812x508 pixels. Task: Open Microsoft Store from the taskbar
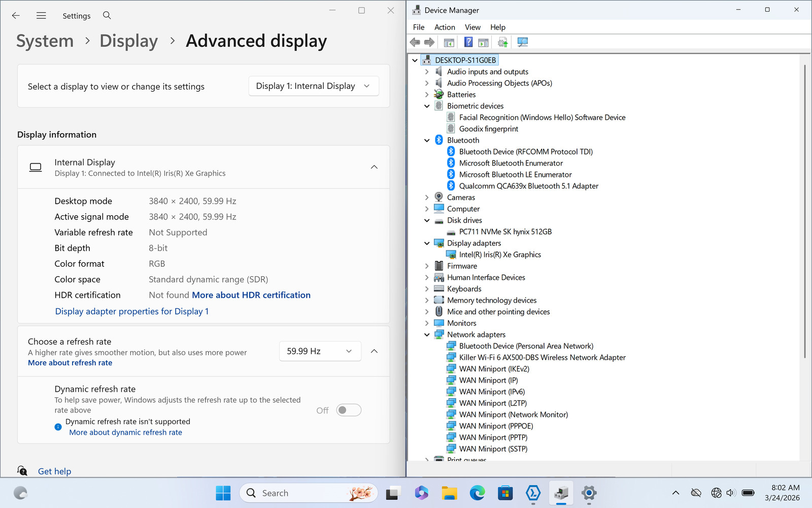(x=505, y=493)
